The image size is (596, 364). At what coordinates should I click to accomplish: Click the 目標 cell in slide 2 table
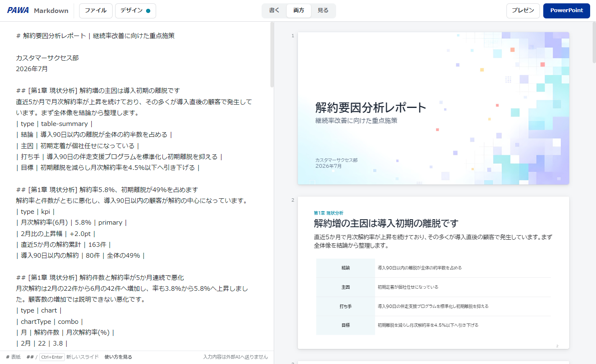tap(346, 325)
